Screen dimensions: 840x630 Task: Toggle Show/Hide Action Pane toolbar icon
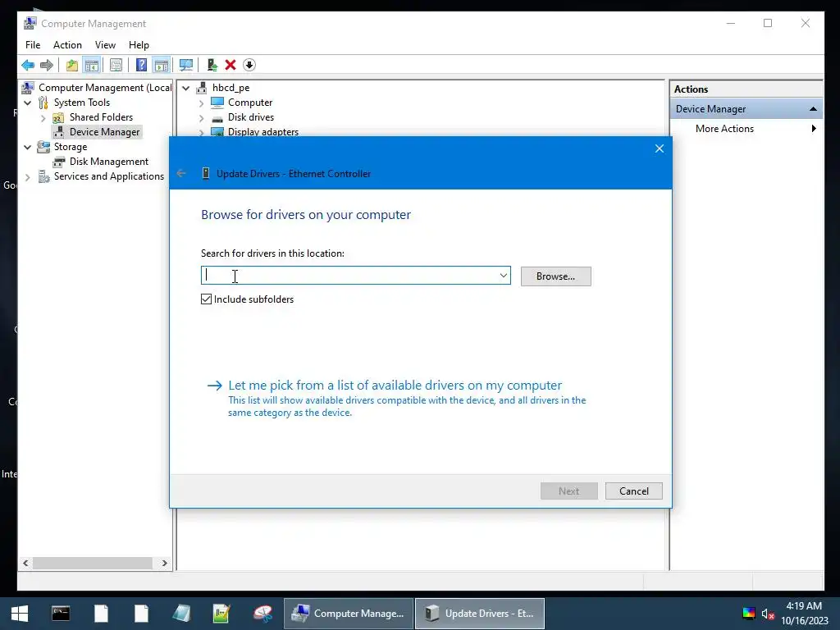pos(162,66)
